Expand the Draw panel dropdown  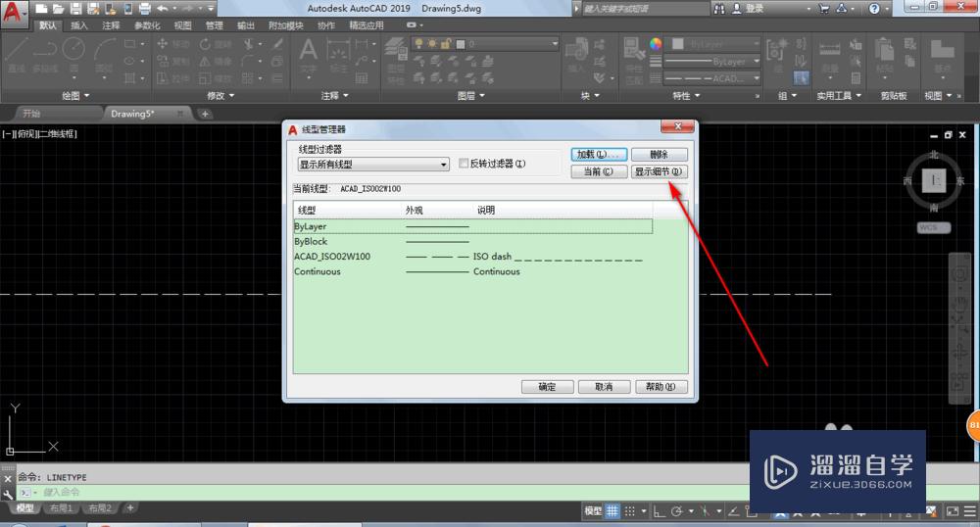75,96
